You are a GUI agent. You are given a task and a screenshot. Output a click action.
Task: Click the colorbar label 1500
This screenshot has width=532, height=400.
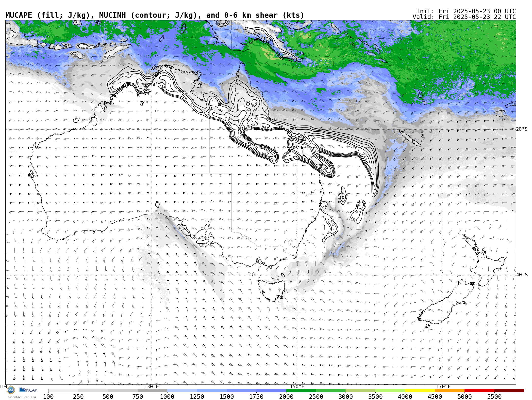pos(227,397)
